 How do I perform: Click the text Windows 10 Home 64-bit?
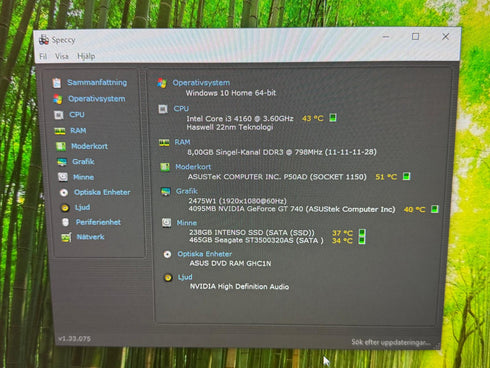(x=231, y=93)
